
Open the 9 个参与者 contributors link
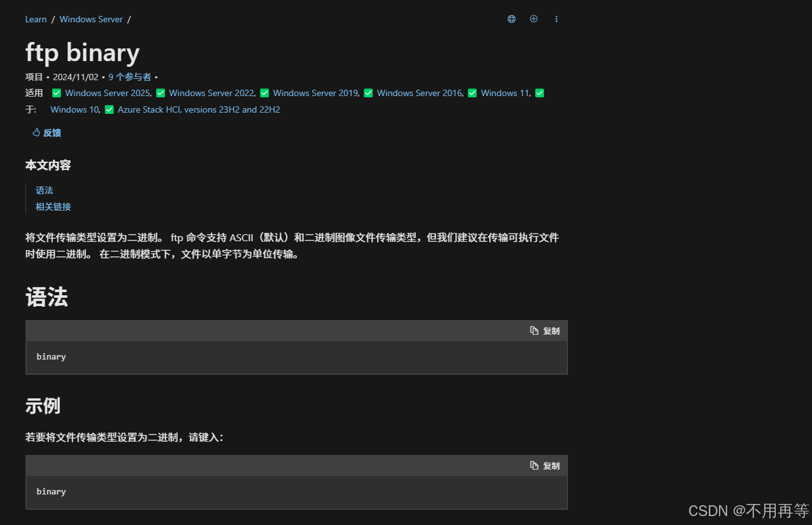click(x=129, y=77)
